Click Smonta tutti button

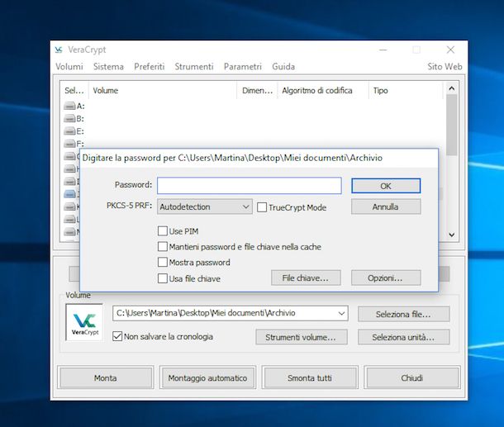(x=310, y=377)
